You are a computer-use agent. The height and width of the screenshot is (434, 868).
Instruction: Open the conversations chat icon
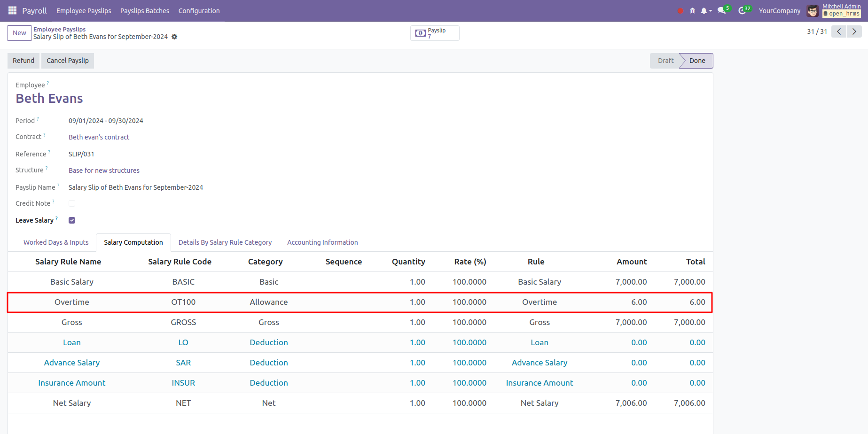pos(722,11)
